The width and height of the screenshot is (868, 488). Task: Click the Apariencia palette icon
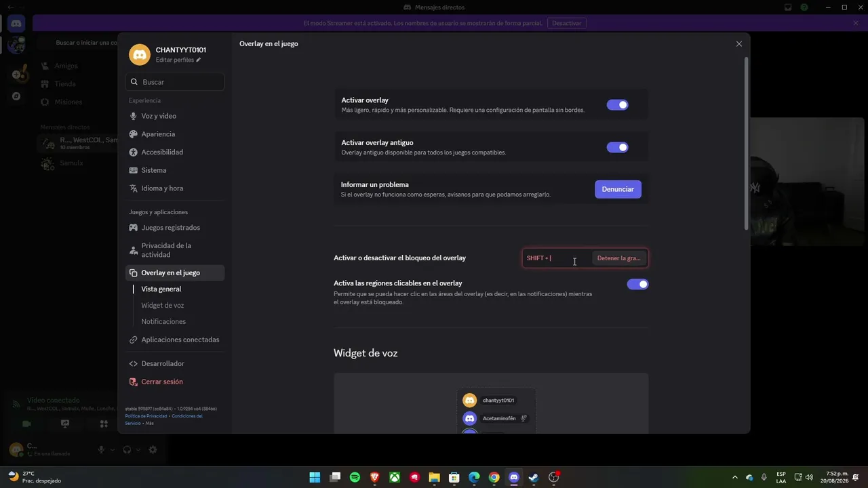[134, 134]
